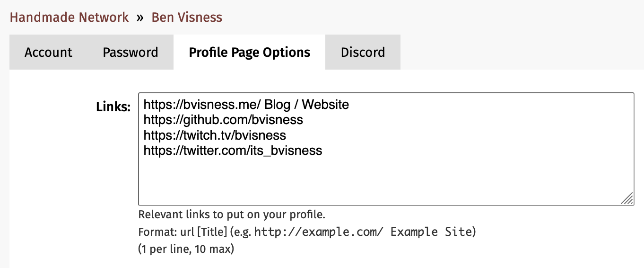The width and height of the screenshot is (644, 268).
Task: Switch to the Discord tab
Action: tap(363, 52)
